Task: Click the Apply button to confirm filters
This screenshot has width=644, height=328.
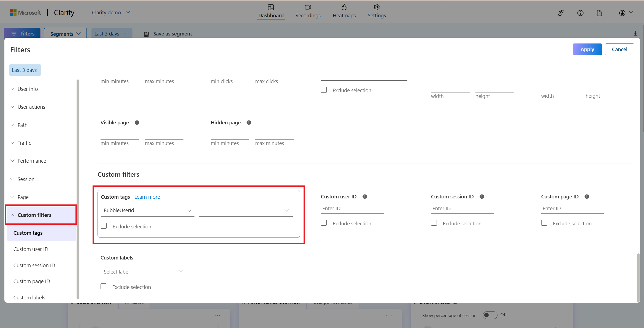Action: [587, 49]
